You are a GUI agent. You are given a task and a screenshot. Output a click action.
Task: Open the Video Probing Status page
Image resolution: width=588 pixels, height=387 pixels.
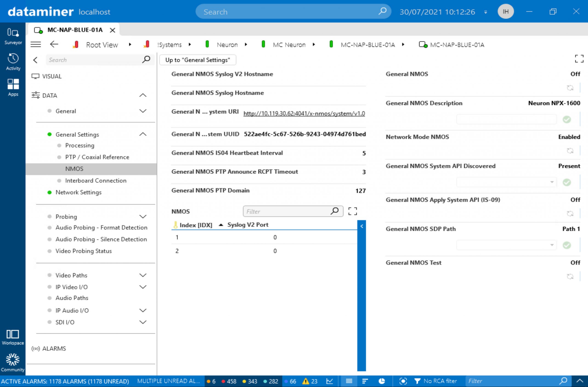[x=84, y=251]
